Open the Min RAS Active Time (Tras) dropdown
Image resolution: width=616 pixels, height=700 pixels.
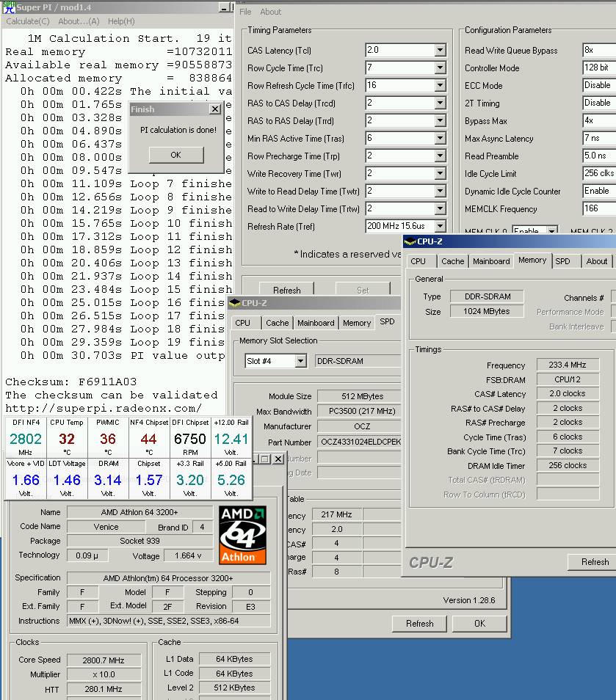pos(440,139)
